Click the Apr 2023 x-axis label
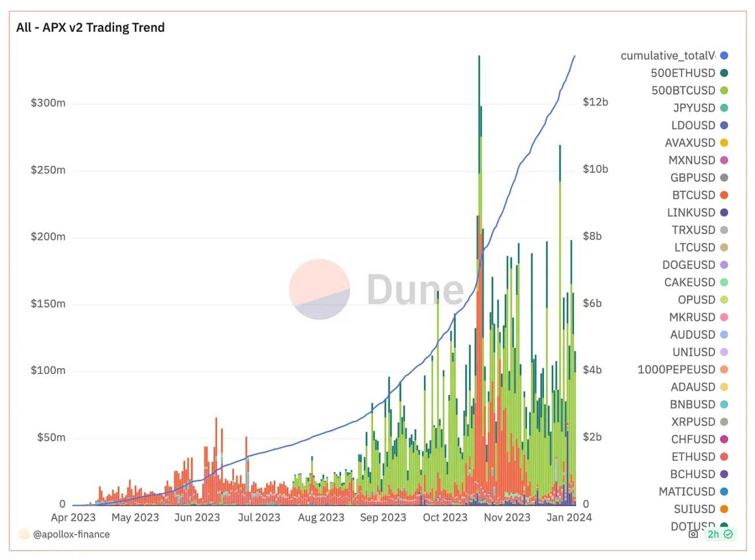755x560 pixels. click(x=73, y=517)
